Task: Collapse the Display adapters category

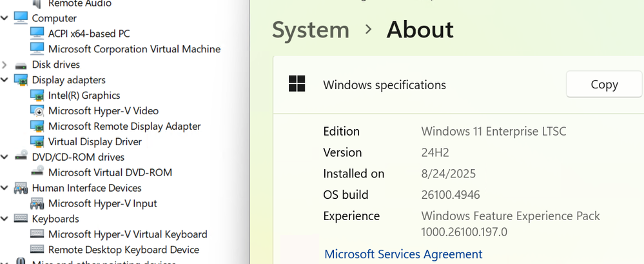Action: point(5,80)
